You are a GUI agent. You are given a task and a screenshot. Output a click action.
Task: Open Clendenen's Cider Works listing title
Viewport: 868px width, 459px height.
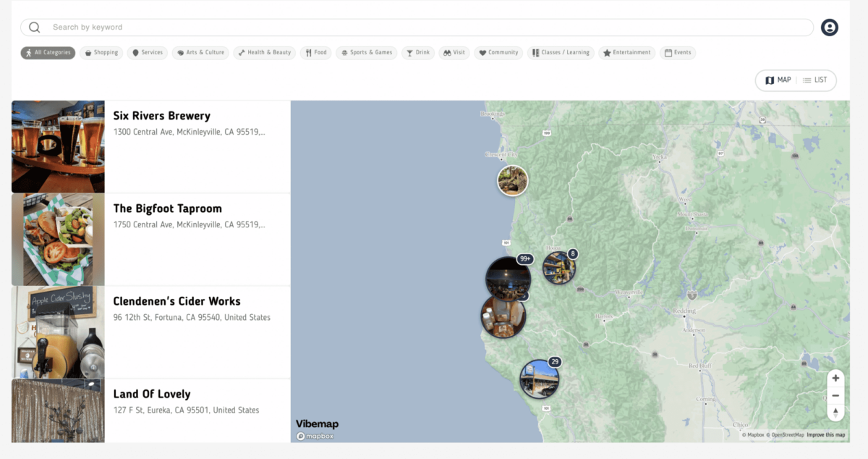[x=176, y=301]
